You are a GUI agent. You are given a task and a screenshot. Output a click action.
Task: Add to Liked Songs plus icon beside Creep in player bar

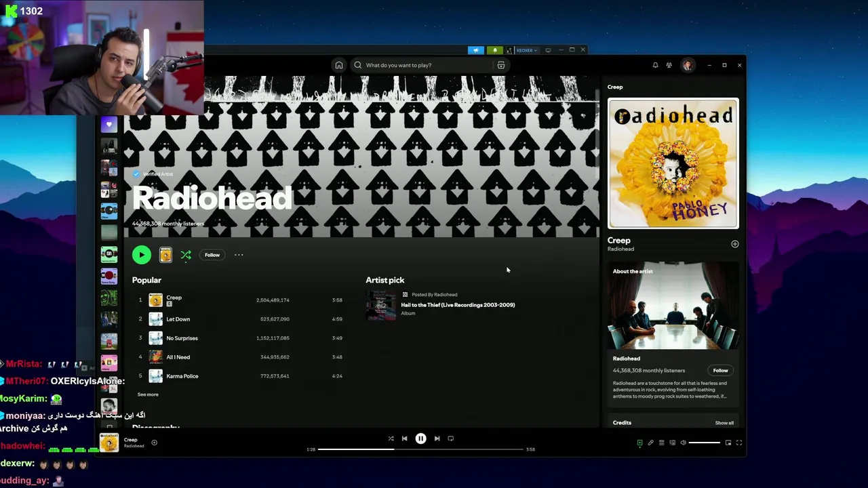point(154,443)
